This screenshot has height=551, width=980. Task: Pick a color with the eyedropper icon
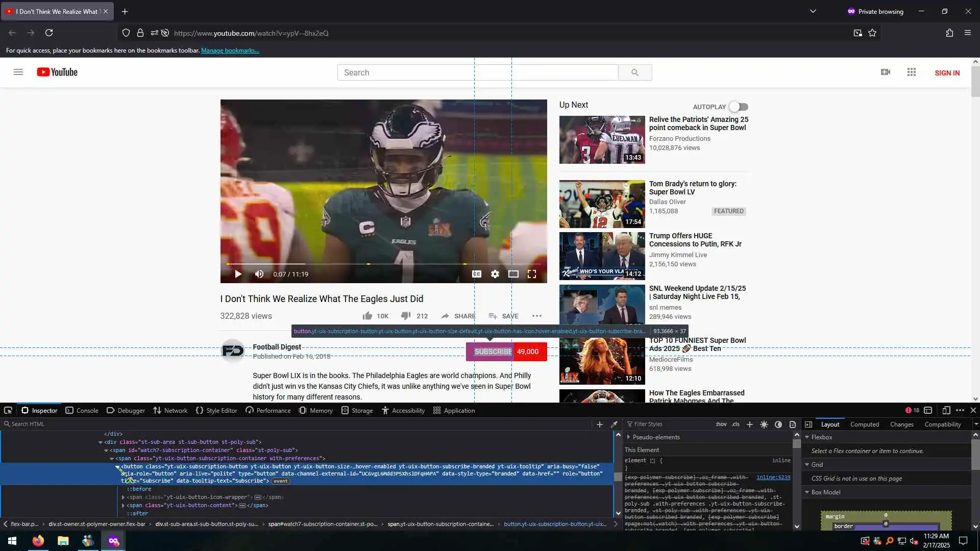[614, 424]
